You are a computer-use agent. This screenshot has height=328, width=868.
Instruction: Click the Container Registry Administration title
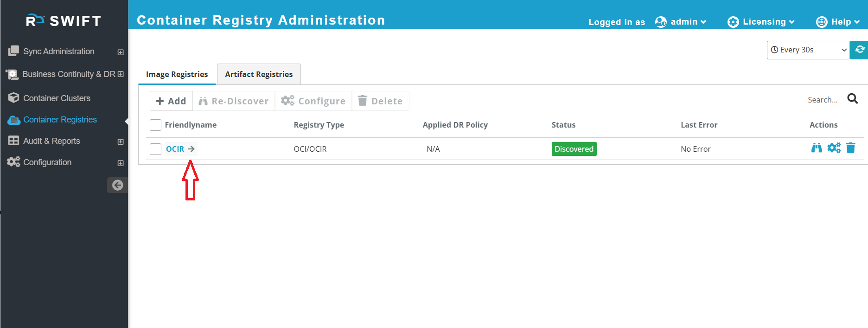(x=261, y=20)
